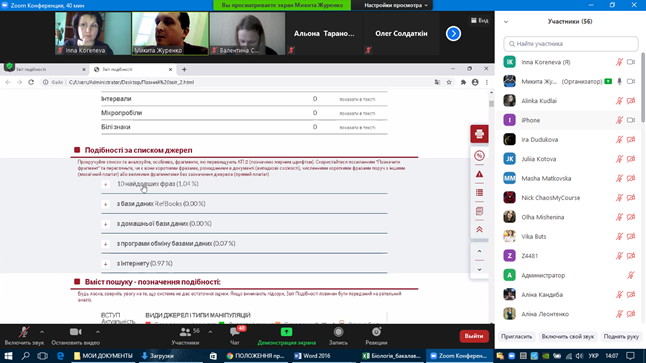Click the red print icon in report sidebar
This screenshot has width=646, height=363.
[x=479, y=134]
